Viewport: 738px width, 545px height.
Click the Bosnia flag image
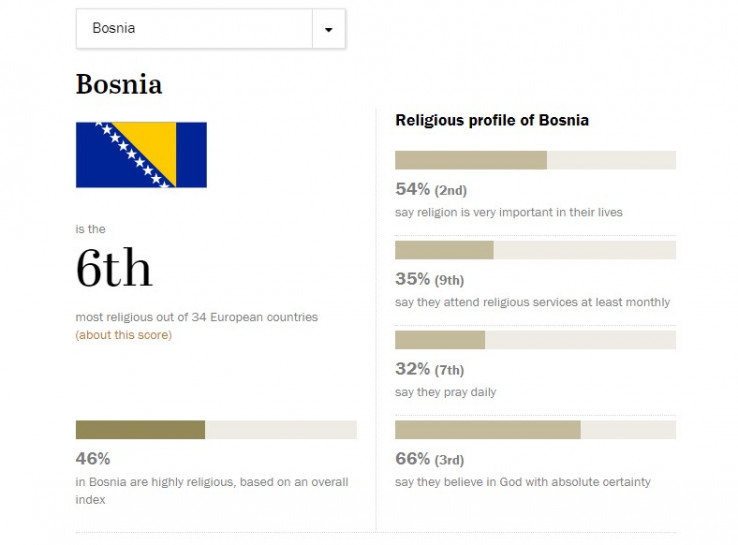(141, 155)
